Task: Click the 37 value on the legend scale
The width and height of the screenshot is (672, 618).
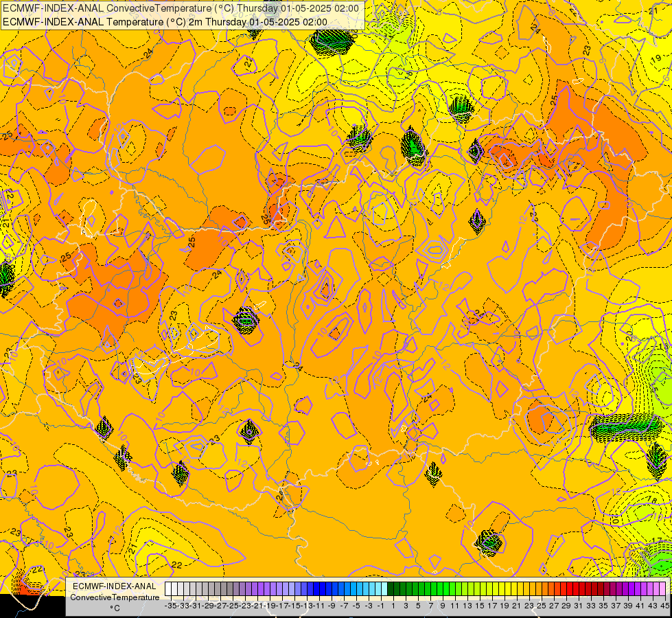Action: point(616,606)
